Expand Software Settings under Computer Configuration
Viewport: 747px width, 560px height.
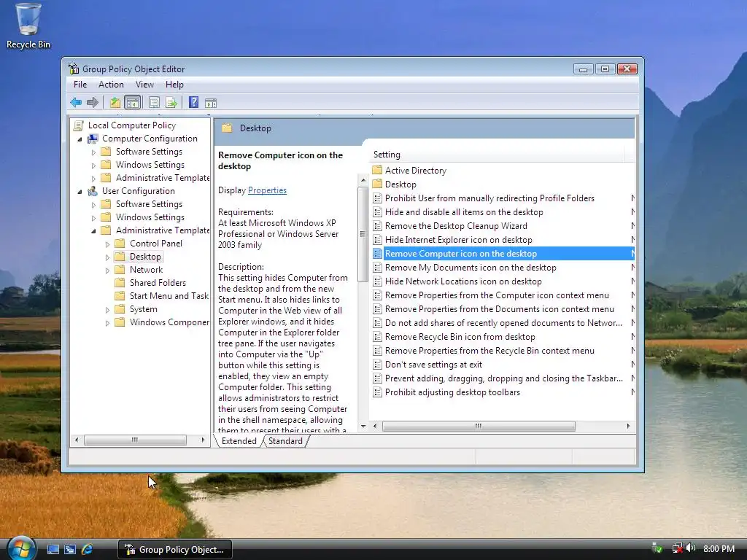[93, 152]
